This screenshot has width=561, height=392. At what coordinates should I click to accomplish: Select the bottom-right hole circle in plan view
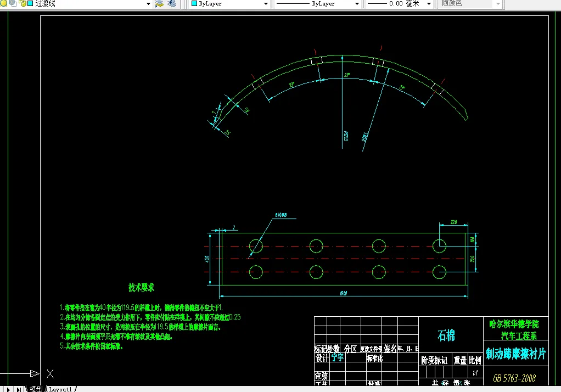439,272
